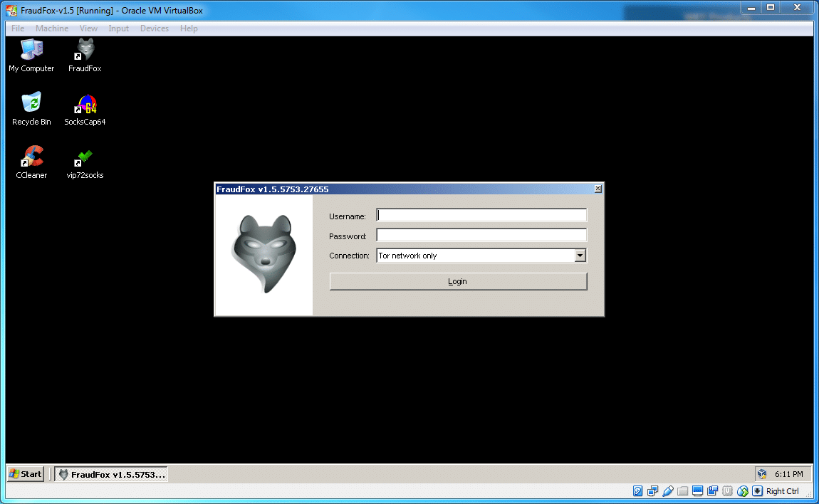Click the Windows Start button
Viewport: 819px width, 504px height.
coord(26,474)
